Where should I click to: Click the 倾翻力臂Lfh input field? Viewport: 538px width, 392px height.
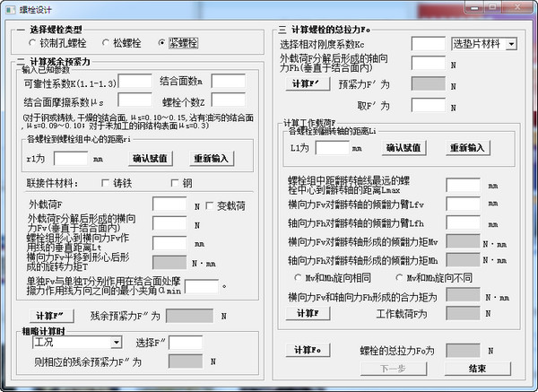[x=464, y=222]
